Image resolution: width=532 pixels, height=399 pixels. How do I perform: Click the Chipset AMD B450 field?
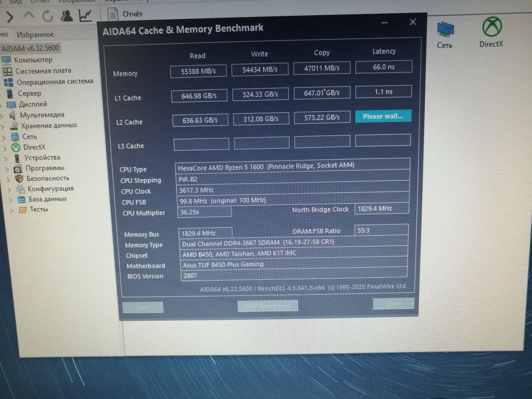coord(294,254)
